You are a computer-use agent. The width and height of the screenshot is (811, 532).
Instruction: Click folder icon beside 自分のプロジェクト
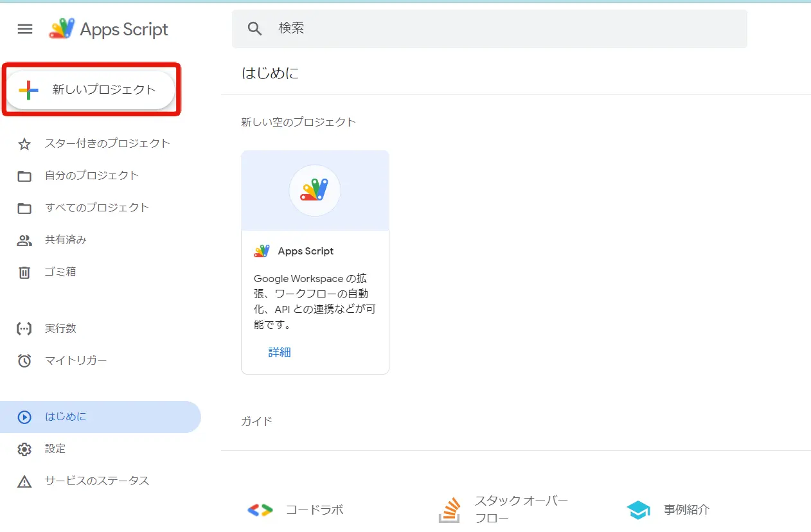[x=24, y=176]
